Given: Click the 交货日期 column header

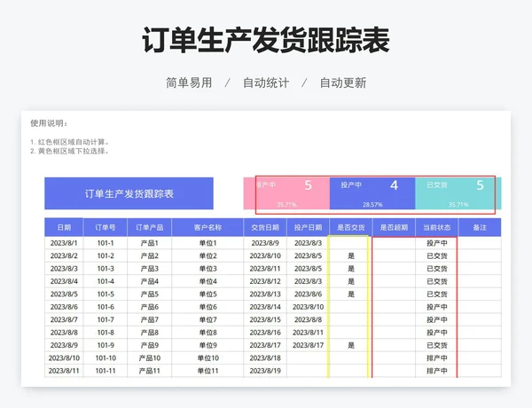Looking at the screenshot, I should click(x=265, y=227).
